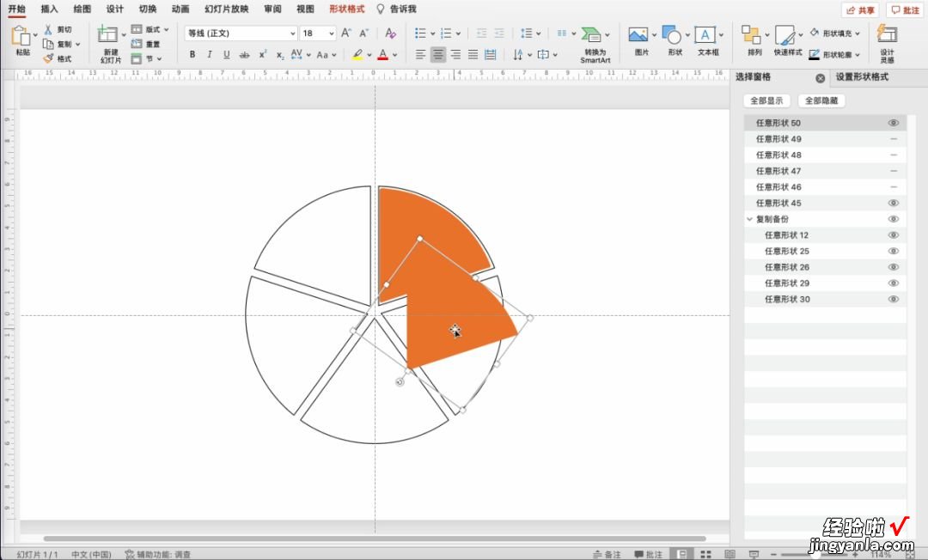The height and width of the screenshot is (560, 928).
Task: Click the Format painter (格式) brush icon
Action: pyautogui.click(x=48, y=58)
